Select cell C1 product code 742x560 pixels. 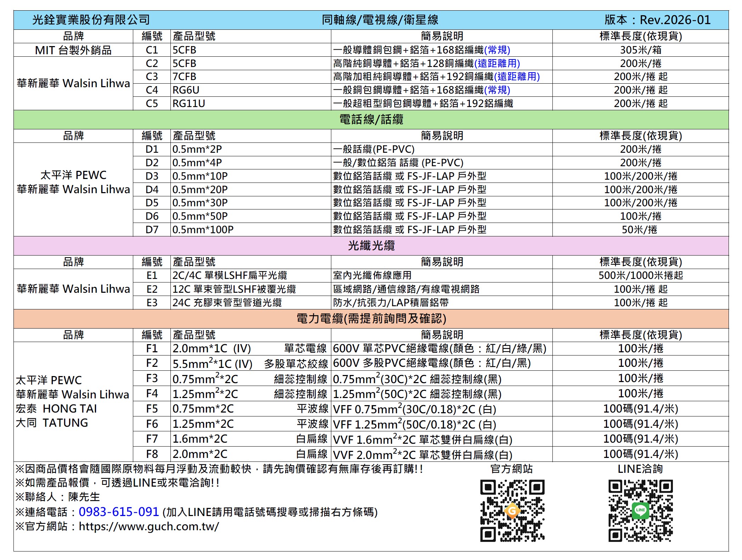152,50
